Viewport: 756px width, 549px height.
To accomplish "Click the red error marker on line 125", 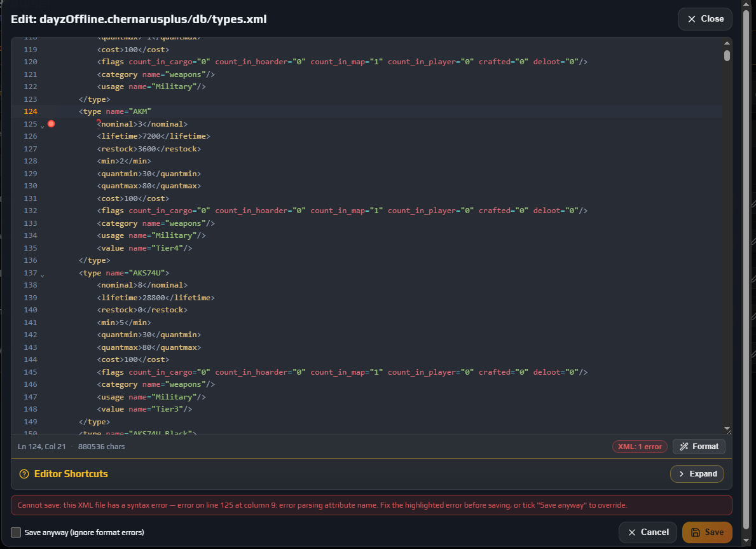I will point(51,124).
